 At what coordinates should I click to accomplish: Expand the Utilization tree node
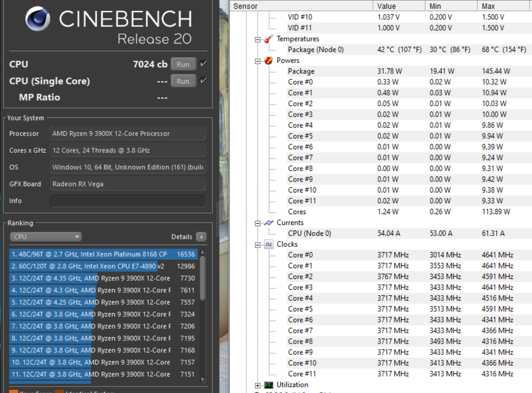click(258, 385)
